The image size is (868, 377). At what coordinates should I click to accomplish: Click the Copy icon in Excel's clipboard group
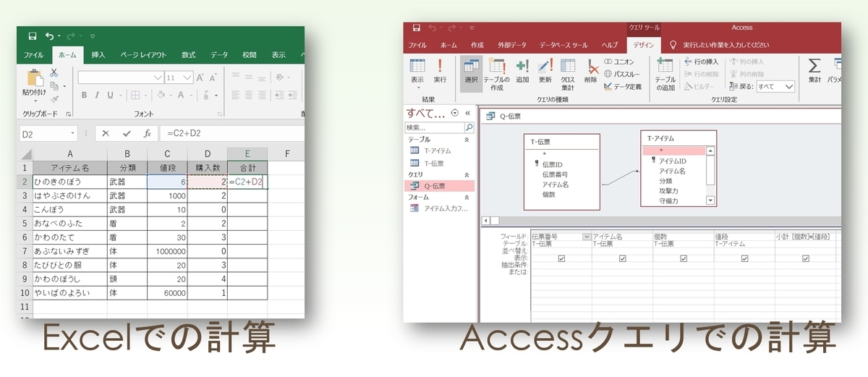coord(54,85)
